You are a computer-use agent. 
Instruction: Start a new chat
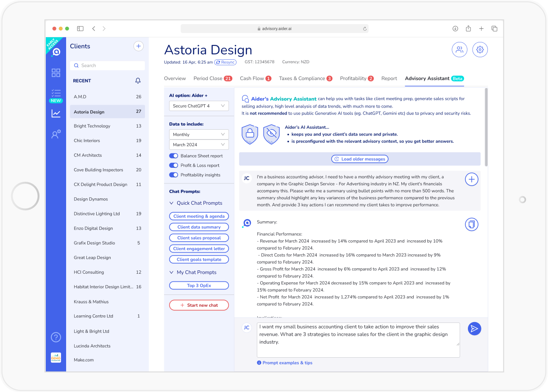click(199, 305)
